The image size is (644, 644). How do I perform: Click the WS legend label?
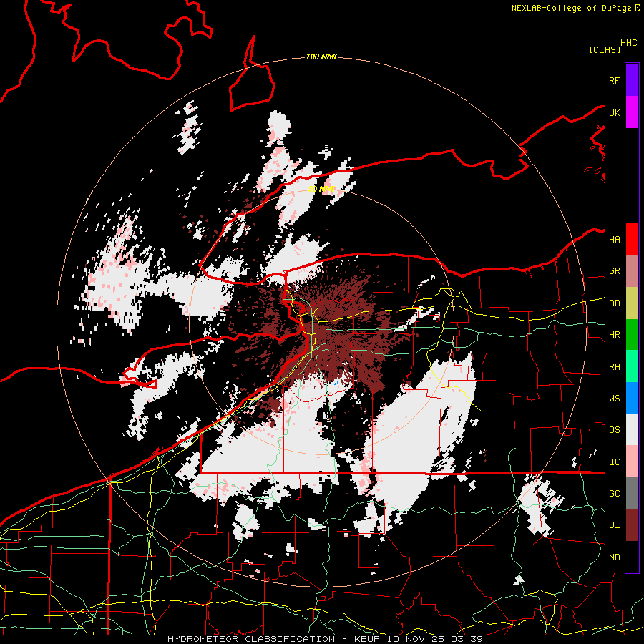pyautogui.click(x=615, y=399)
